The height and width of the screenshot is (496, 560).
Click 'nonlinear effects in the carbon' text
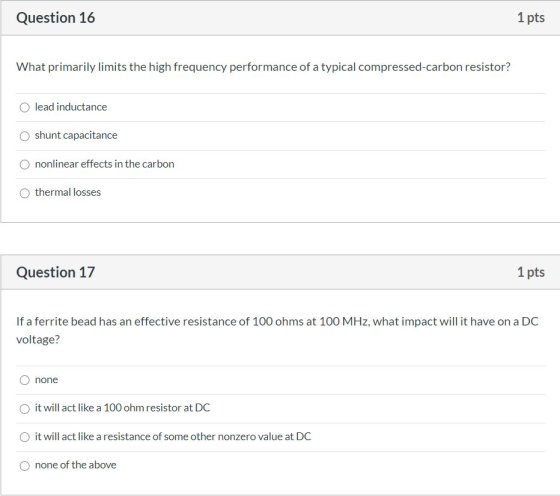click(105, 164)
